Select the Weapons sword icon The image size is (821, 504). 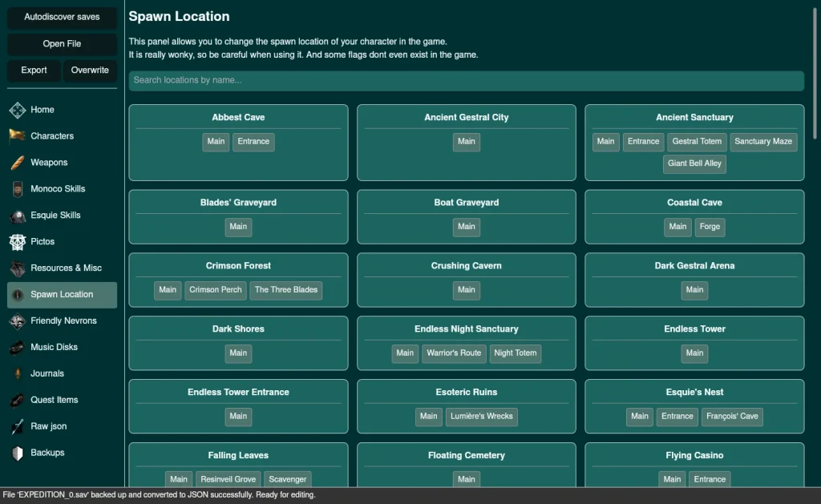[18, 163]
